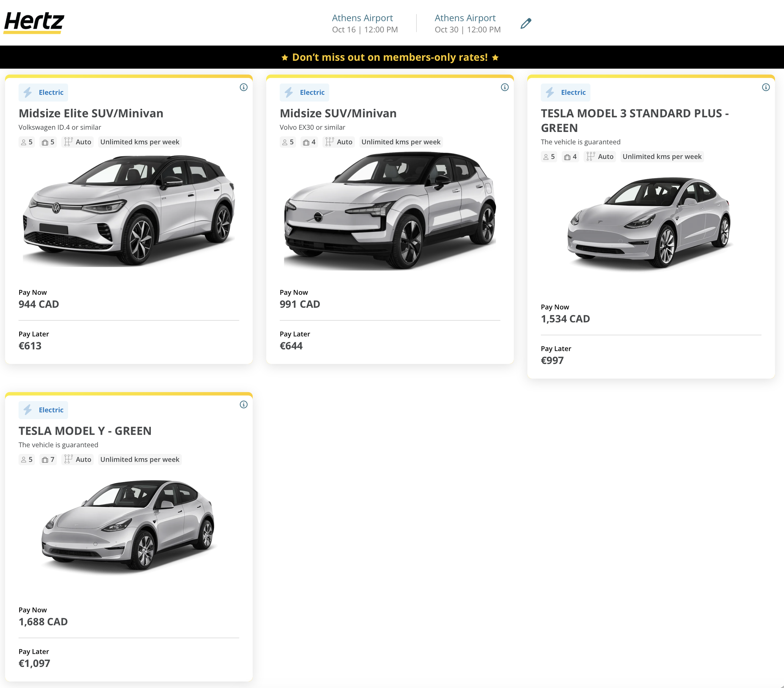The width and height of the screenshot is (784, 688).
Task: Click the Volvo EX30 car image
Action: pos(390,210)
